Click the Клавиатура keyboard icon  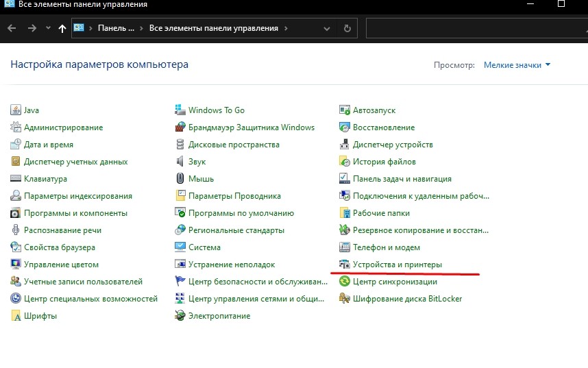click(15, 179)
